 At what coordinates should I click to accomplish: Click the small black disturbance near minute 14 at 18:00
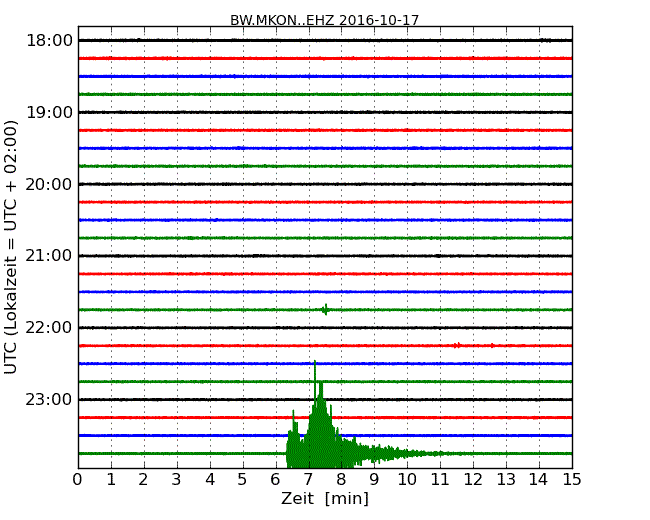[x=545, y=40]
